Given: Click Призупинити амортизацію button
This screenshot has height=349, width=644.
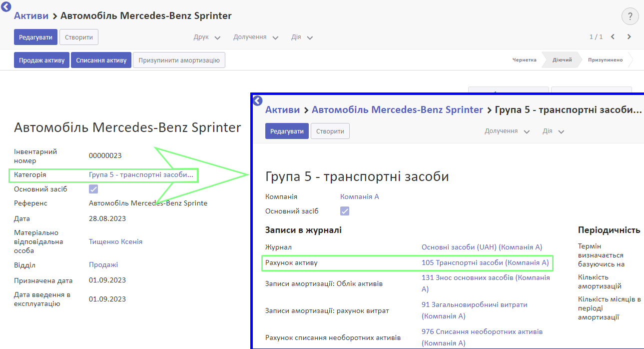Looking at the screenshot, I should (179, 60).
